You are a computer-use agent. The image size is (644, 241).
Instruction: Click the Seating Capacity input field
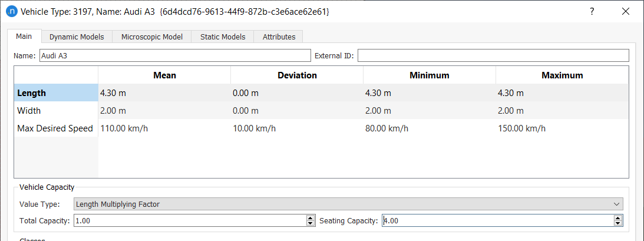496,220
